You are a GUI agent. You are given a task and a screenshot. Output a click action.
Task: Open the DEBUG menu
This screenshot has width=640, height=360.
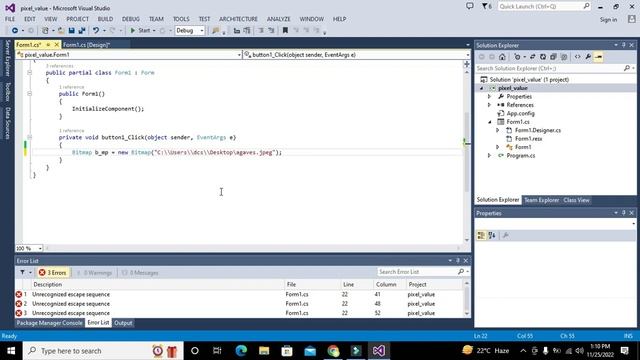(x=131, y=19)
